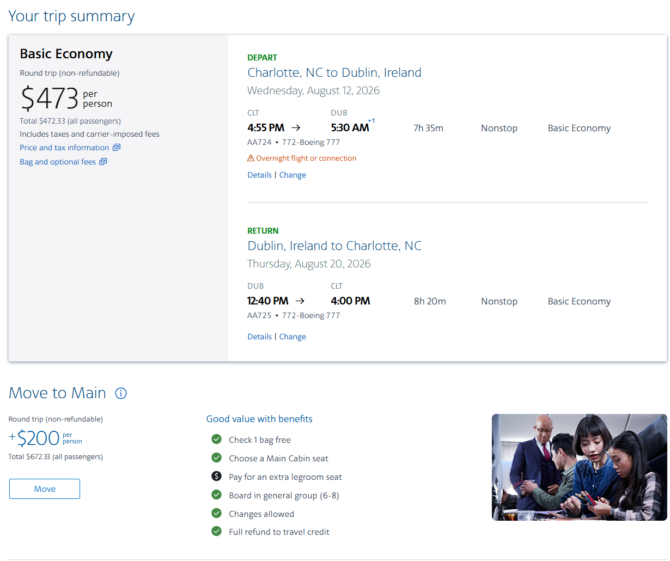Click the Charlotte, NC to Dublin, Ireland heading
This screenshot has height=561, width=670.
[x=334, y=73]
